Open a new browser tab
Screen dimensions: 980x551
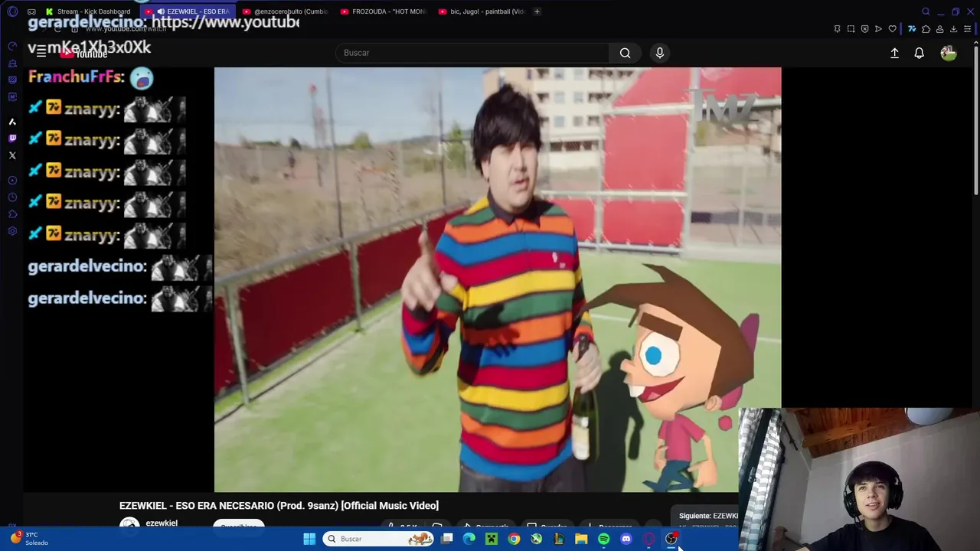tap(537, 11)
